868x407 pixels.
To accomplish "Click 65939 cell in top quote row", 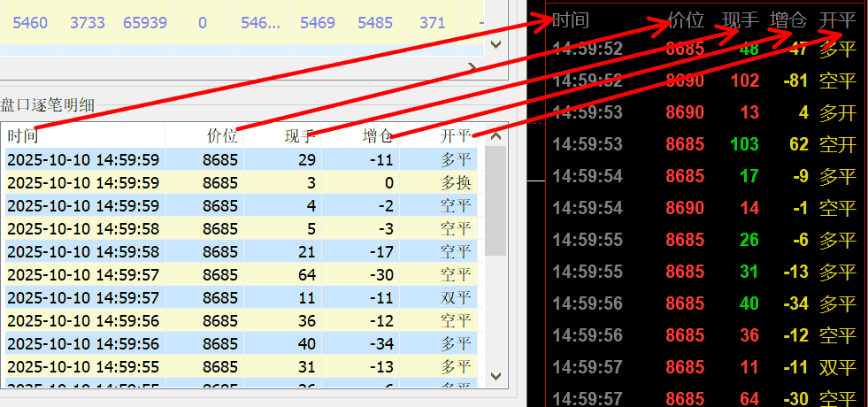I will [144, 22].
